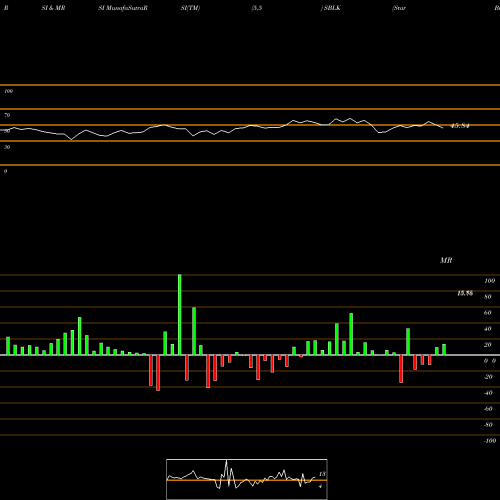The width and height of the screenshot is (500, 500).
Task: Click the MR value label 15.86
Action: [465, 293]
